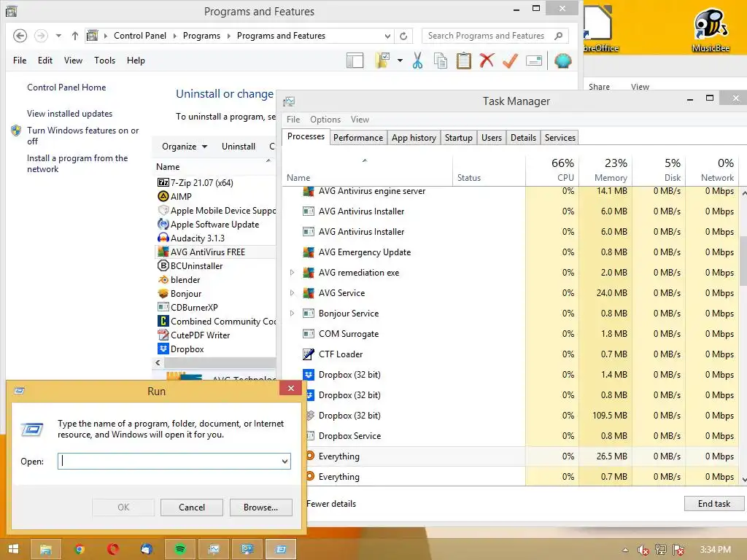
Task: Show hidden tray icons arrow
Action: [x=625, y=550]
